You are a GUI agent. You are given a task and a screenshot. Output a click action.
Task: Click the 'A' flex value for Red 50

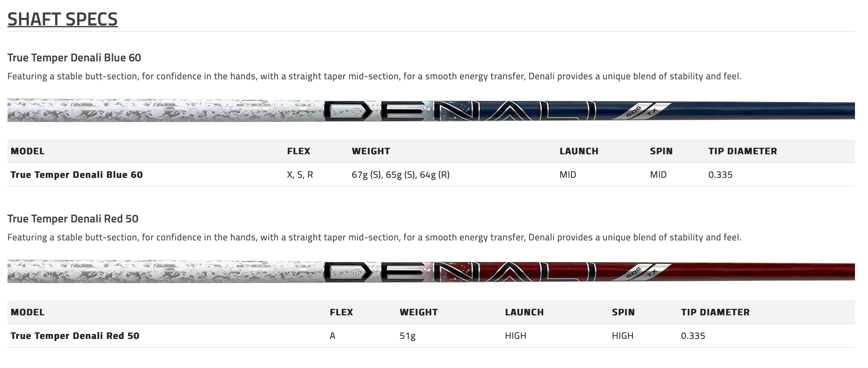click(x=332, y=336)
